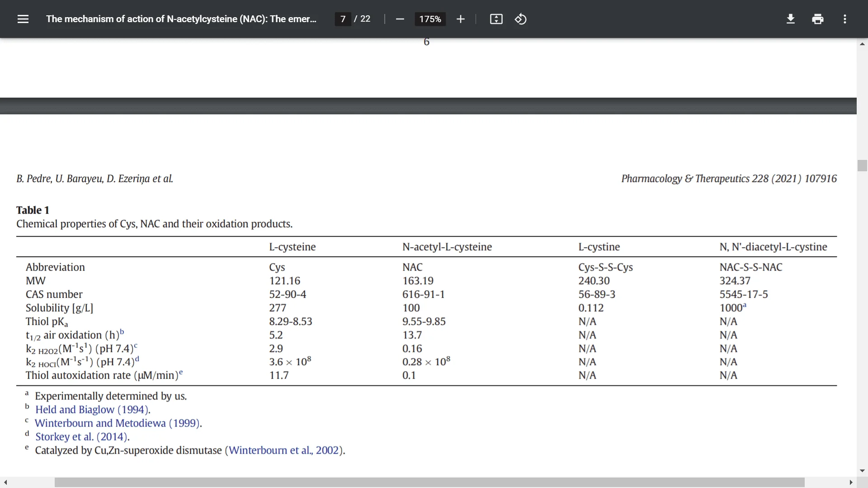Image resolution: width=868 pixels, height=488 pixels.
Task: Click 'Thiol autoxidation rate' row label
Action: 104,375
